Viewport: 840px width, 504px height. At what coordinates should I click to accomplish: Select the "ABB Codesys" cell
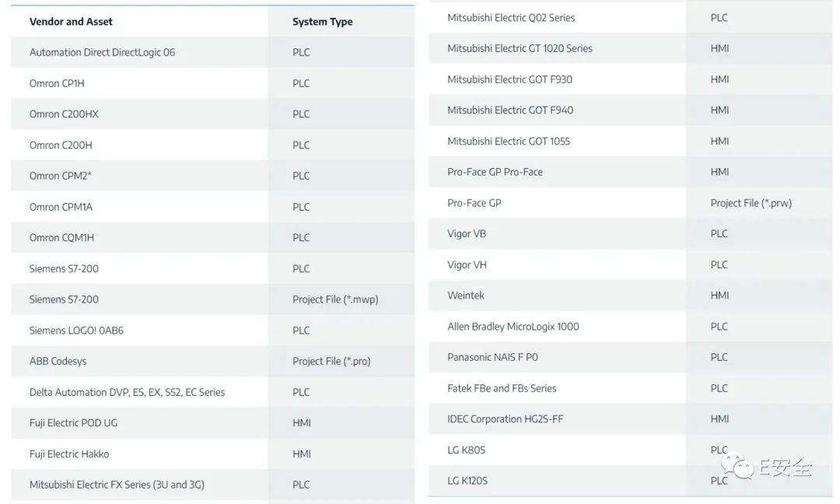click(x=58, y=361)
